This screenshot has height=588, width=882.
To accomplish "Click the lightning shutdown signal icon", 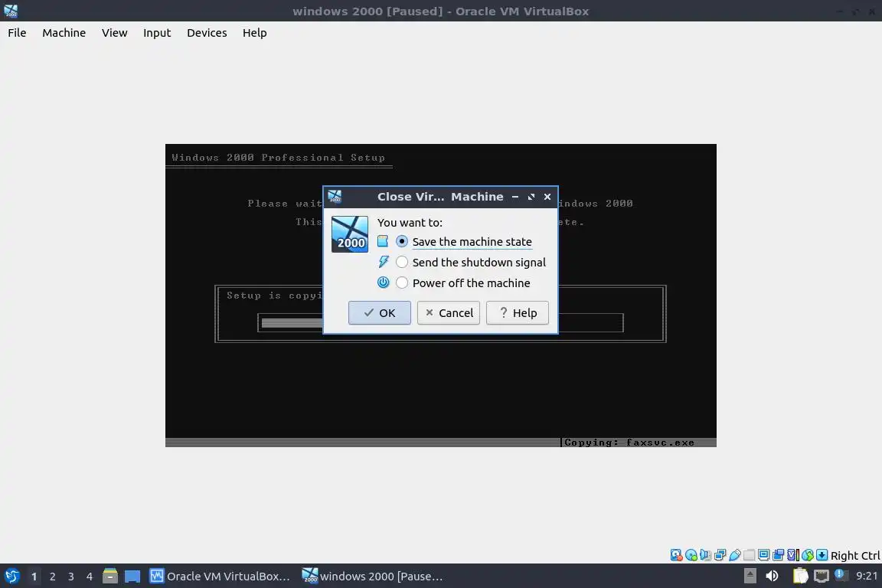I will coord(383,262).
